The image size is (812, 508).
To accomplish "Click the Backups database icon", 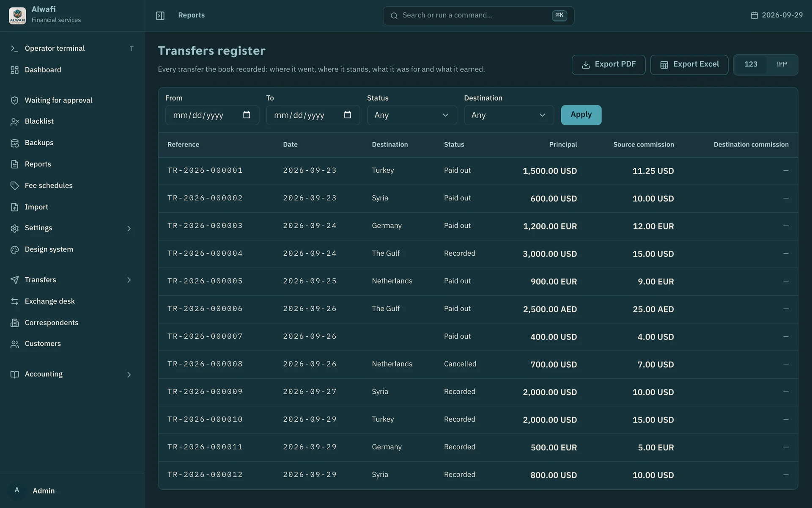I will point(14,143).
